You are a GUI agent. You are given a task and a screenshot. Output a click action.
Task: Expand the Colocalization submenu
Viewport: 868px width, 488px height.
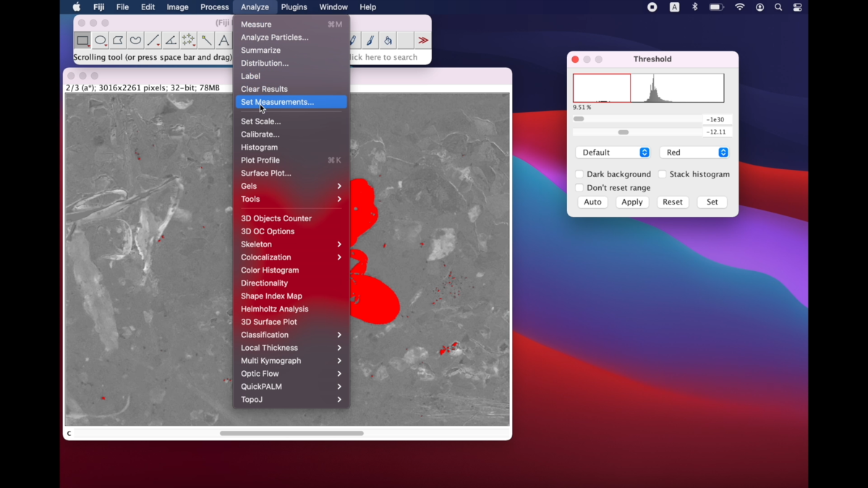(x=291, y=257)
